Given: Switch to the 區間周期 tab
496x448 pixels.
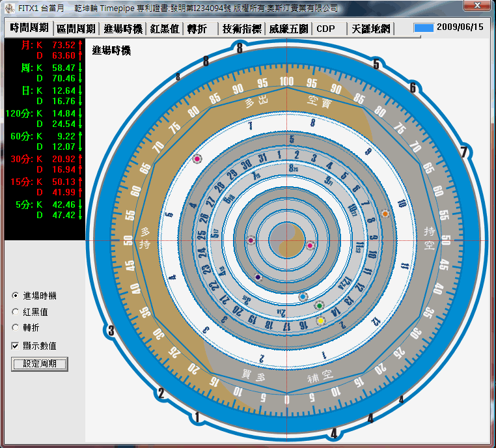Looking at the screenshot, I should tap(76, 29).
